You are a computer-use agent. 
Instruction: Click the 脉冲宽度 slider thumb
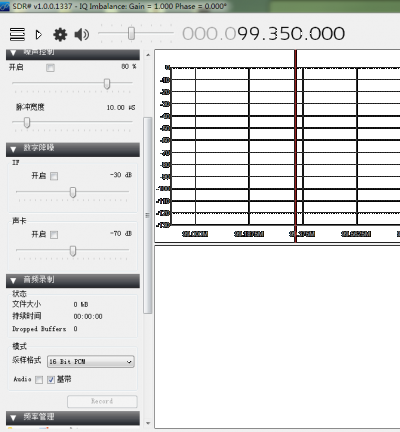(27, 123)
